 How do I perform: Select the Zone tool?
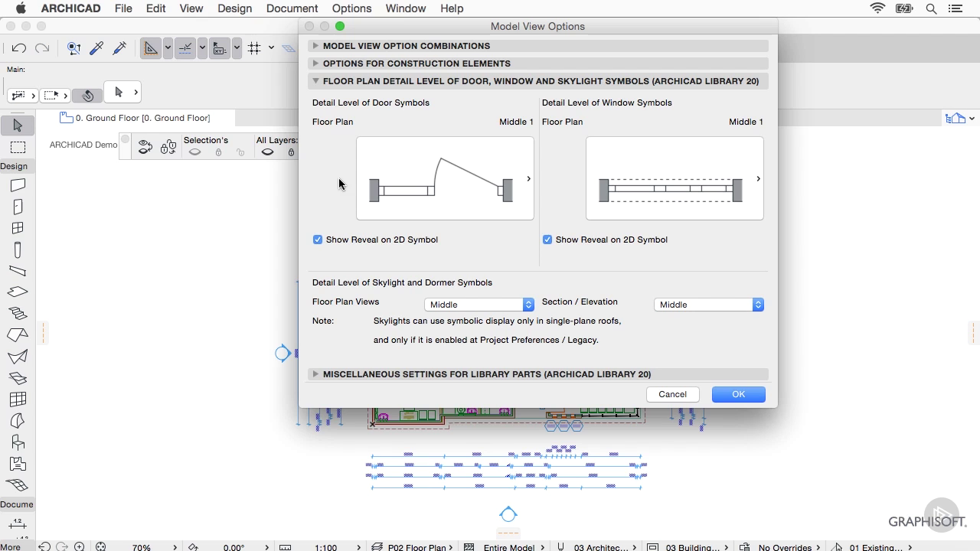click(18, 464)
